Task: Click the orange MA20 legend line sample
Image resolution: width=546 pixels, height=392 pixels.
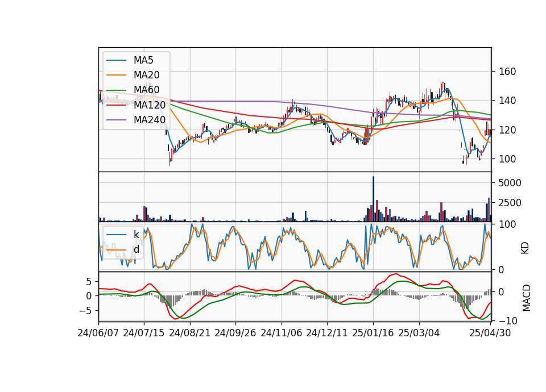Action: click(116, 75)
